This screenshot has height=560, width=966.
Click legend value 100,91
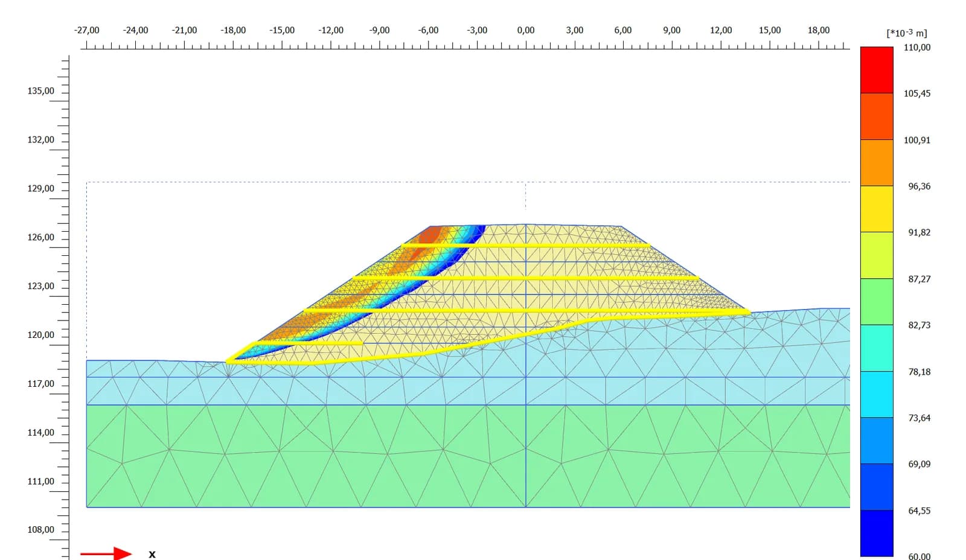pos(917,140)
